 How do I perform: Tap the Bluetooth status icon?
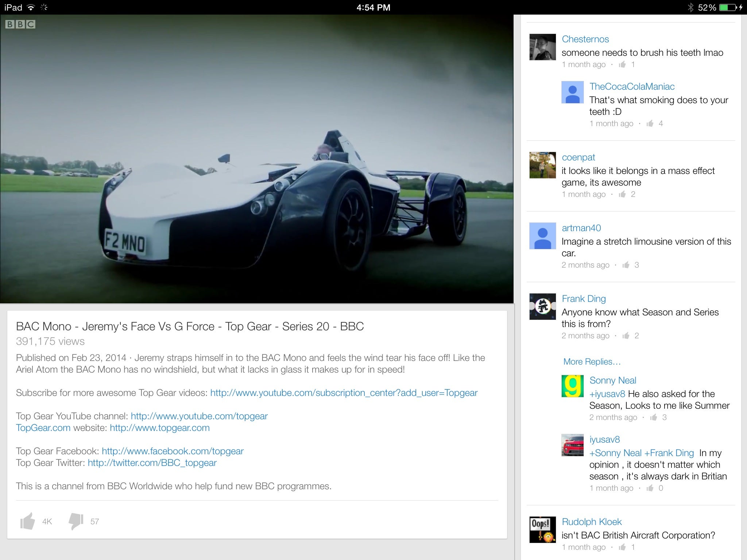point(690,7)
